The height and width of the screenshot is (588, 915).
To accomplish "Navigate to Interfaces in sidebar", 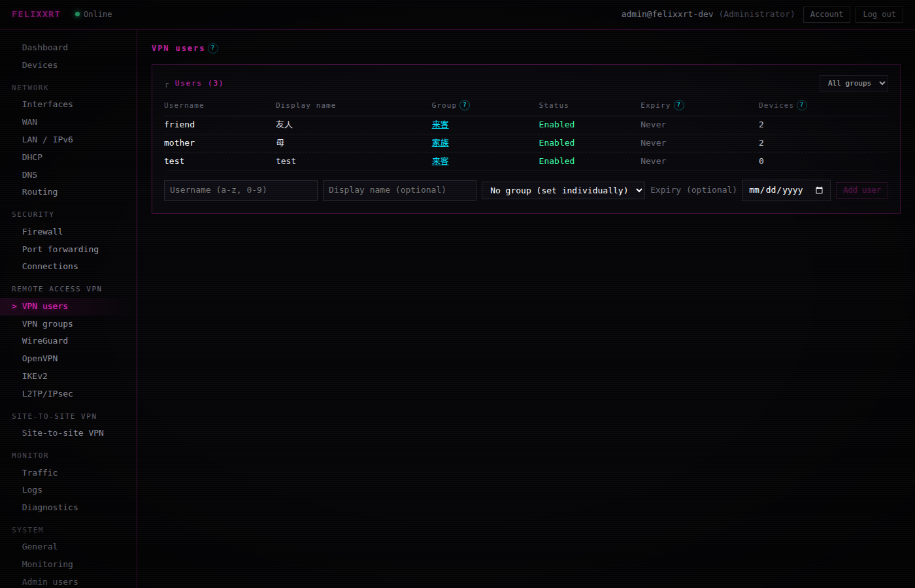I will pos(48,105).
